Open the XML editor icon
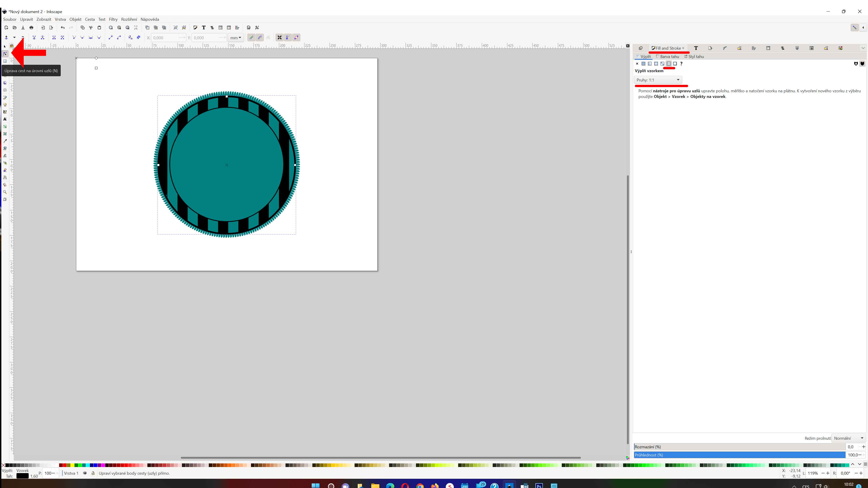This screenshot has height=488, width=868. coord(220,28)
